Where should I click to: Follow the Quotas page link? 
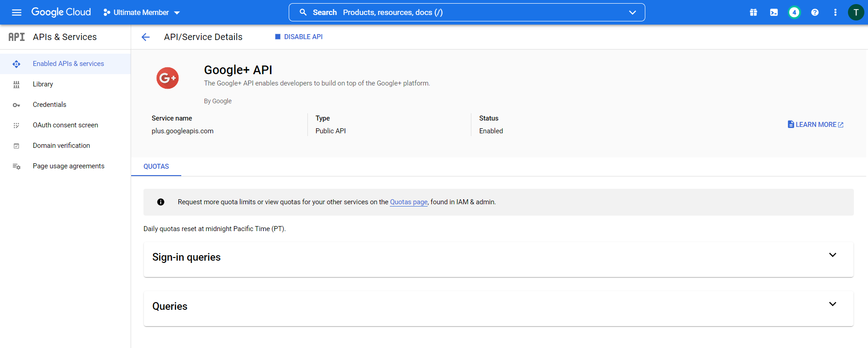tap(409, 202)
